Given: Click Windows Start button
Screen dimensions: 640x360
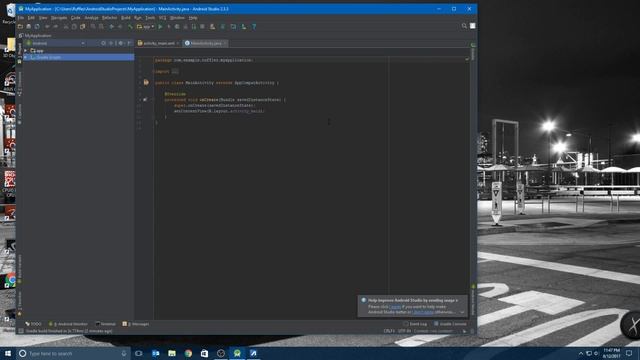Looking at the screenshot, I should pos(8,353).
